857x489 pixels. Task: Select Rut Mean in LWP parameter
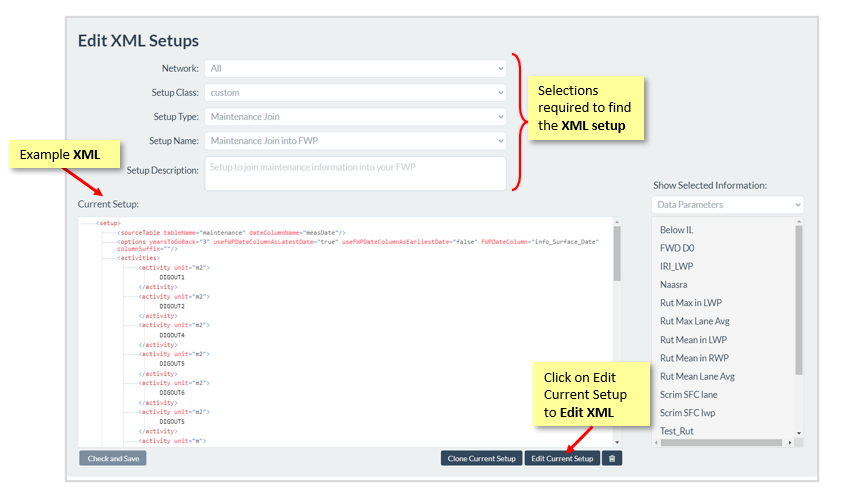coord(693,340)
